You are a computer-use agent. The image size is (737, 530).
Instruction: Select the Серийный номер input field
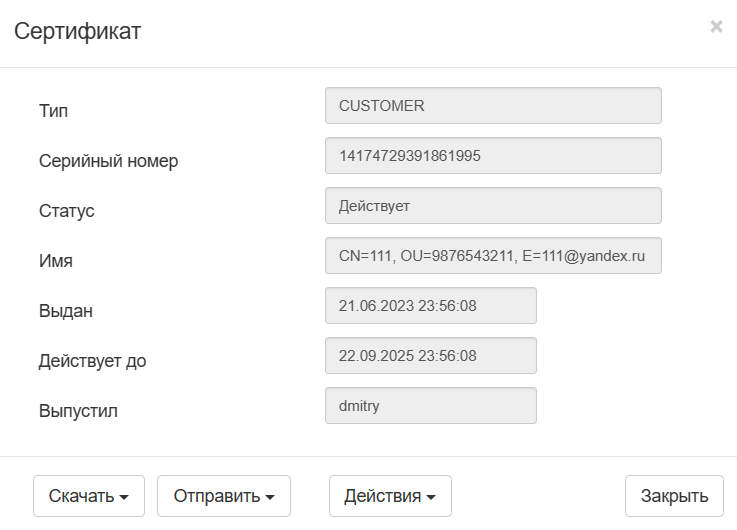493,156
